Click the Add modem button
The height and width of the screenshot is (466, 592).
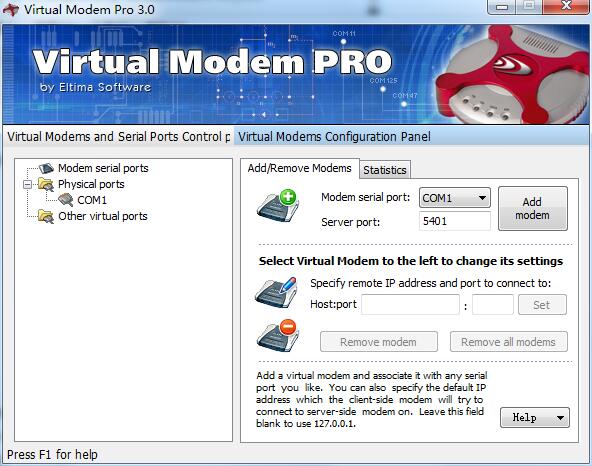point(533,208)
